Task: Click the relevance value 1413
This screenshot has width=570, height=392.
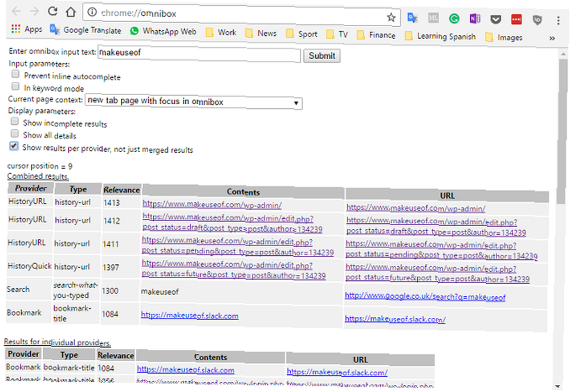Action: click(111, 203)
